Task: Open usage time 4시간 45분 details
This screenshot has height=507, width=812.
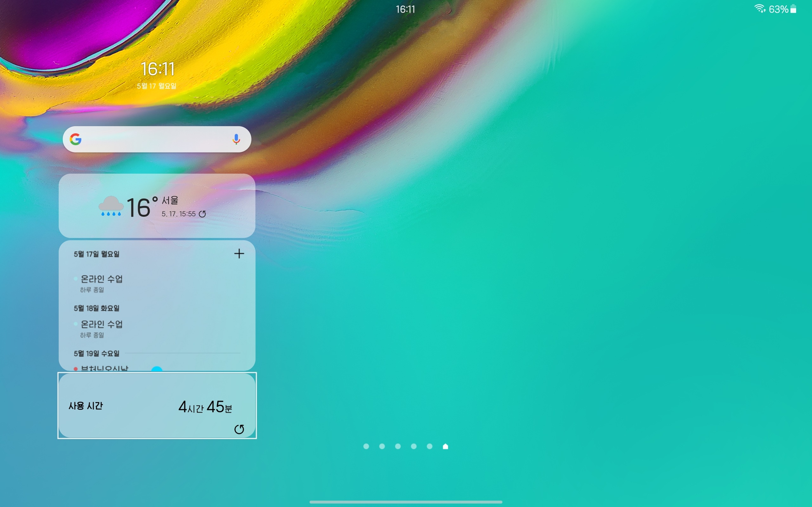Action: click(x=205, y=407)
